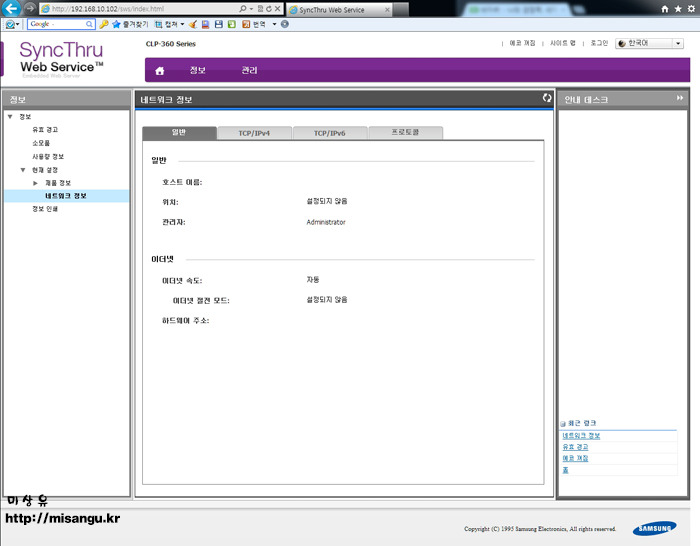Screen dimensions: 700x546
Task: Go back with the browser back arrow
Action: 12,8
